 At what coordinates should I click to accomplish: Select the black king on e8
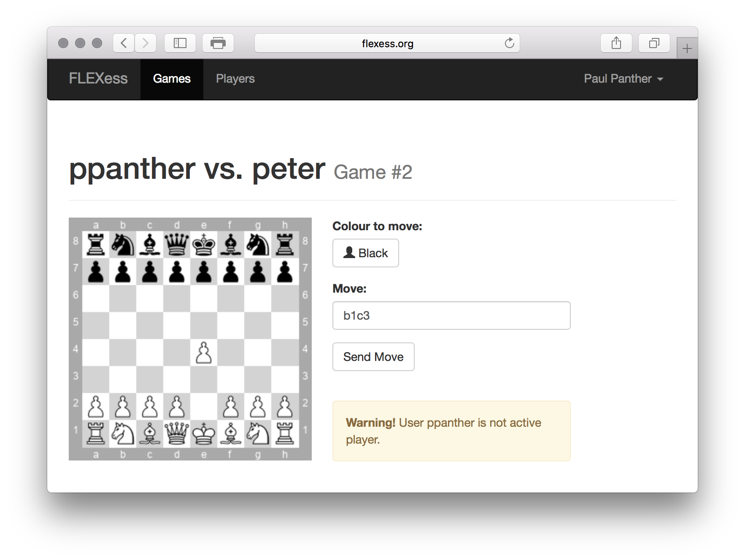click(x=204, y=245)
